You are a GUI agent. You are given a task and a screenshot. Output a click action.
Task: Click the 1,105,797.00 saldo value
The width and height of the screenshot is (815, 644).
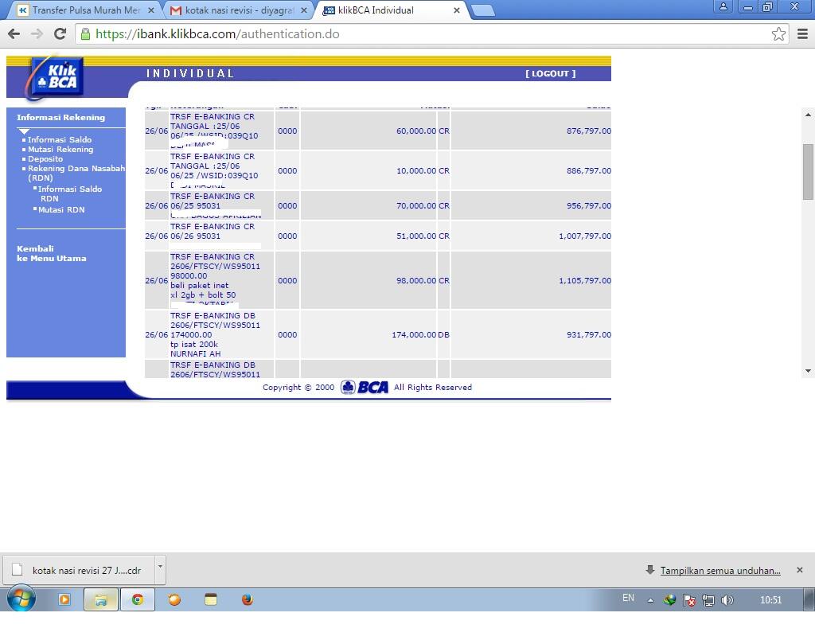(585, 281)
